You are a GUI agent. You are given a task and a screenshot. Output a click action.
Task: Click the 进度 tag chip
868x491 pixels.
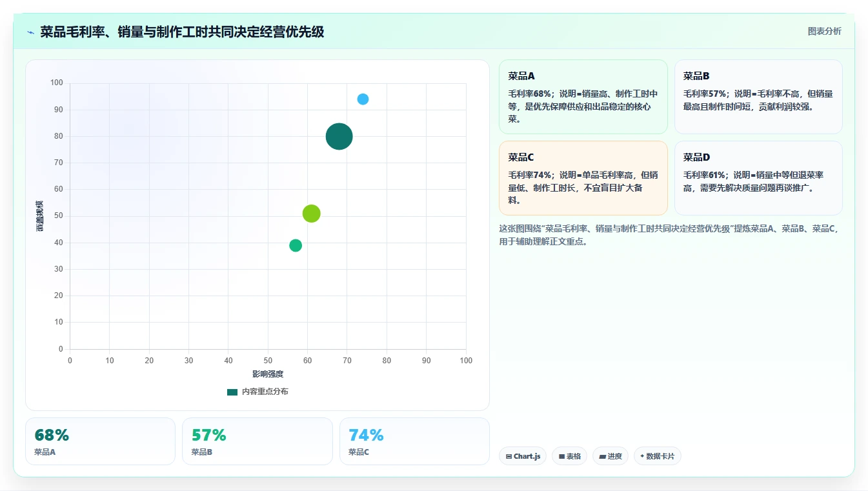(611, 456)
